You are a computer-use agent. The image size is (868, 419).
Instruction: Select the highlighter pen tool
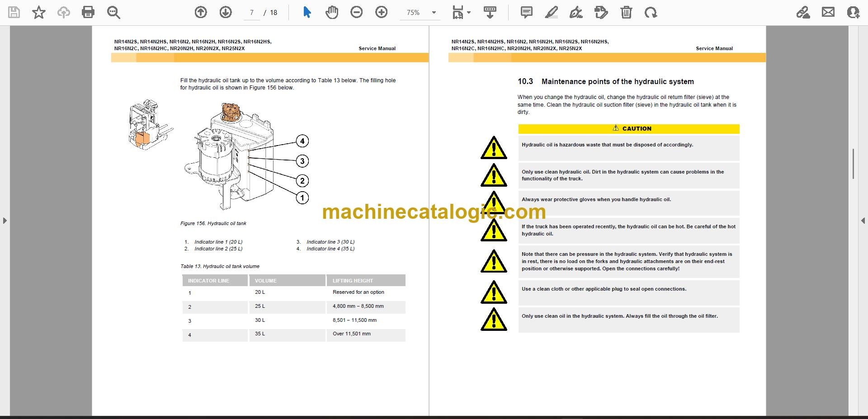(x=551, y=12)
